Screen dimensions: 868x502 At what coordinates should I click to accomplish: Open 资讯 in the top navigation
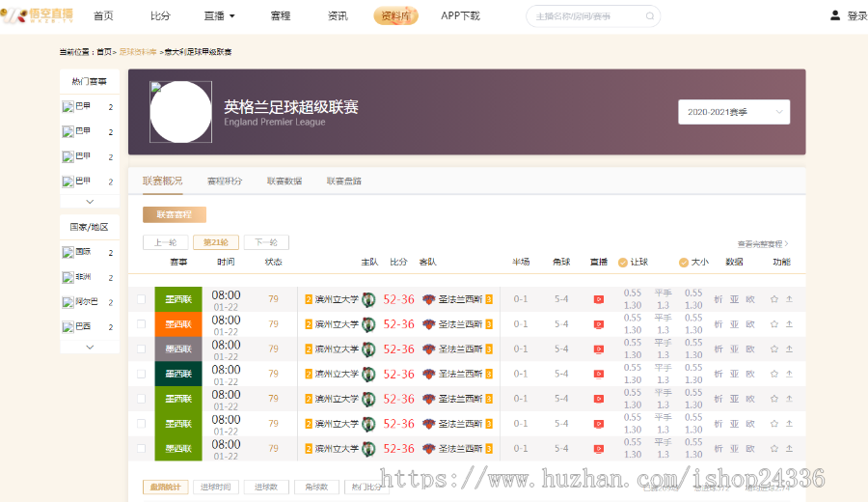pyautogui.click(x=338, y=16)
